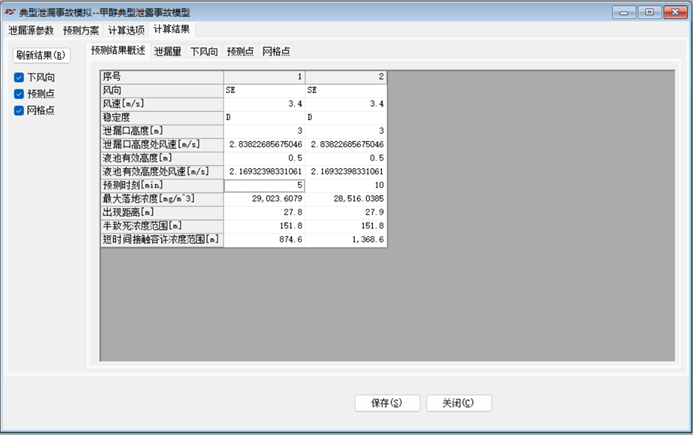Click the cell showing 28,516.0385
693x435 pixels.
click(346, 199)
